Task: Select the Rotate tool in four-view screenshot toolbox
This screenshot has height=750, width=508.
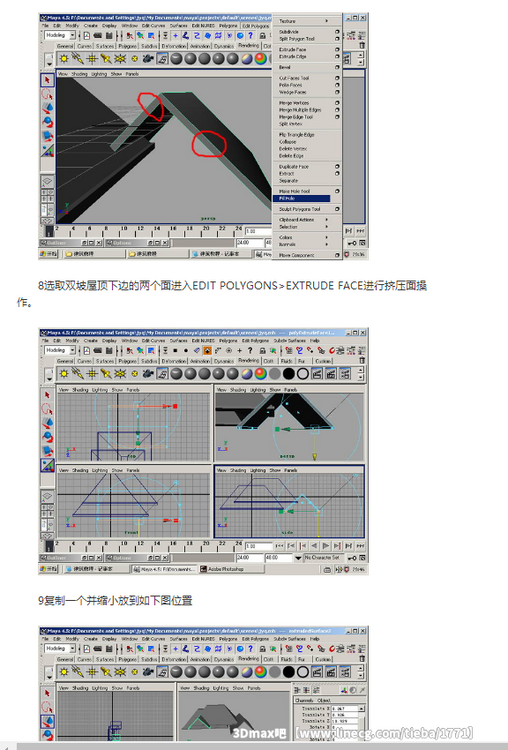Action: point(47,437)
